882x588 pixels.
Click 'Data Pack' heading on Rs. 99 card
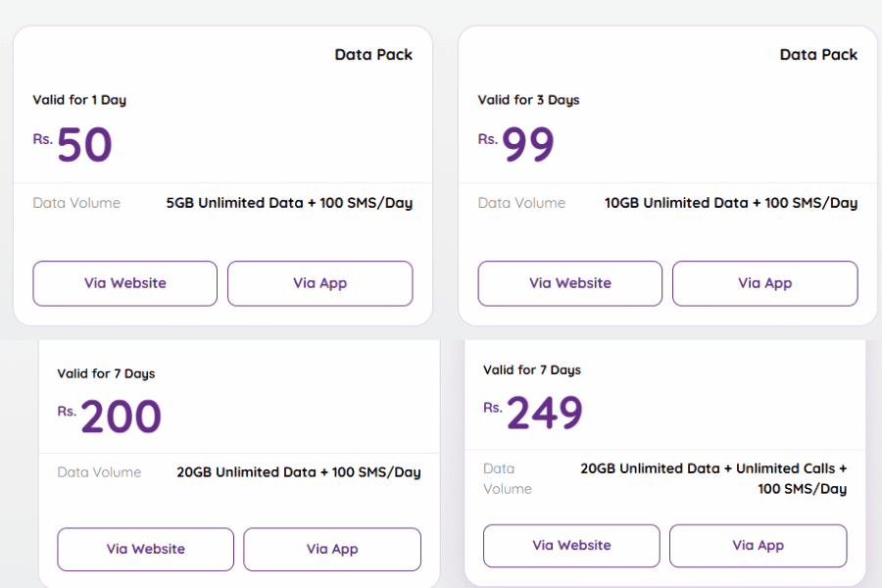click(818, 55)
